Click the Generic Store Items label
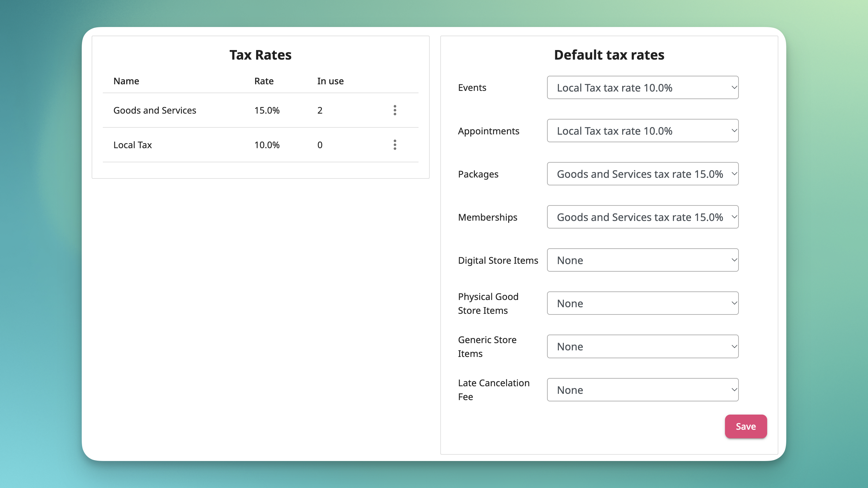Image resolution: width=868 pixels, height=488 pixels. point(487,346)
